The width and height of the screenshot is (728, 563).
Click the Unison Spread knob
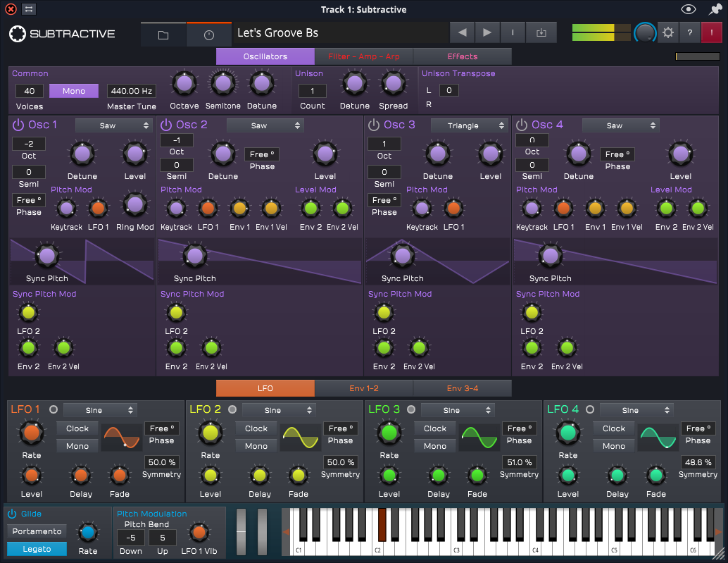point(394,84)
